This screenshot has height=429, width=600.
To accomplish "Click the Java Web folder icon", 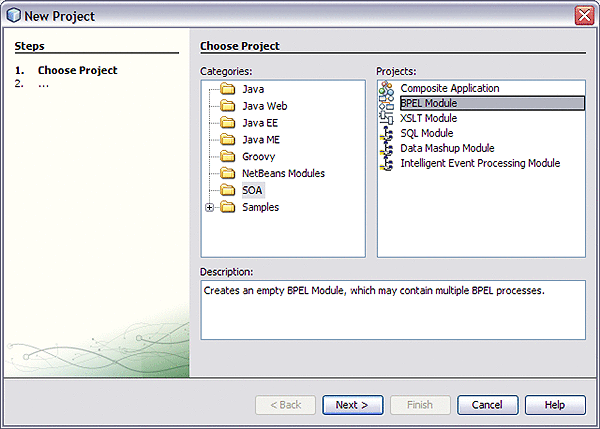I will click(x=228, y=106).
